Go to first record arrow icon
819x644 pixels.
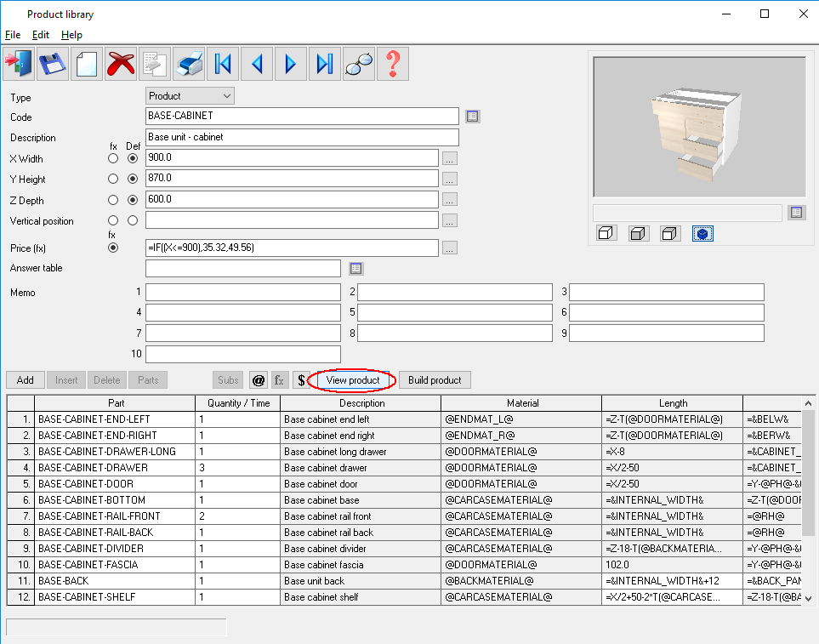[x=223, y=64]
